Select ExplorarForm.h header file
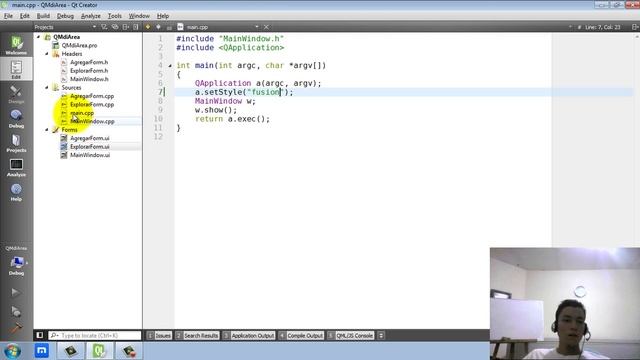 89,71
